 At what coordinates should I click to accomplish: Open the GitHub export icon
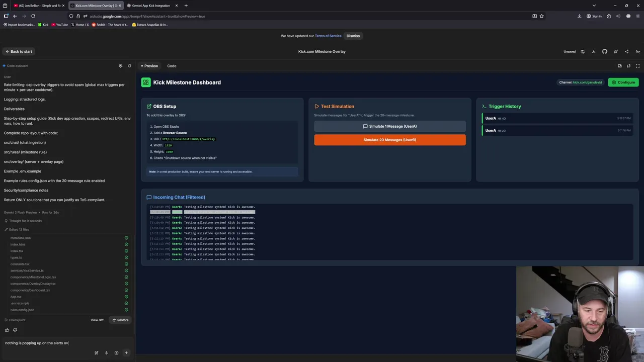605,51
